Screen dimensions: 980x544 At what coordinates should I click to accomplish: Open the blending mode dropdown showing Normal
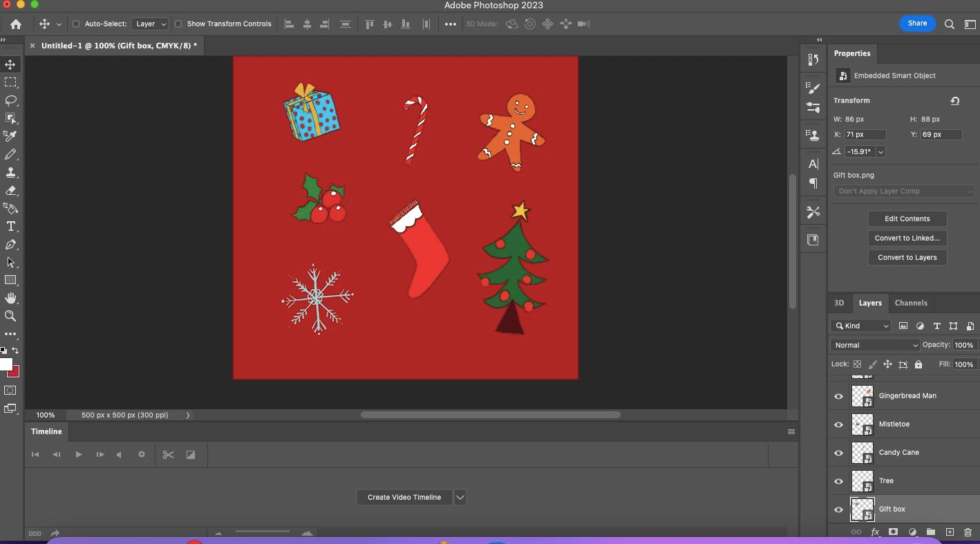pos(874,344)
